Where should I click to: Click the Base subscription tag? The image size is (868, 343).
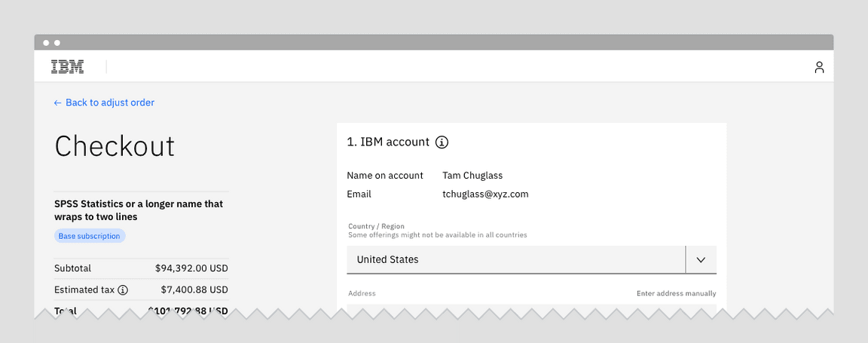[90, 236]
